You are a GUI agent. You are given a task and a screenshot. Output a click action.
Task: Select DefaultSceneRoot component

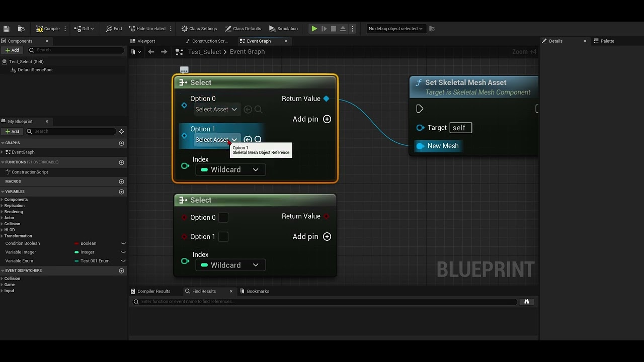coord(35,70)
